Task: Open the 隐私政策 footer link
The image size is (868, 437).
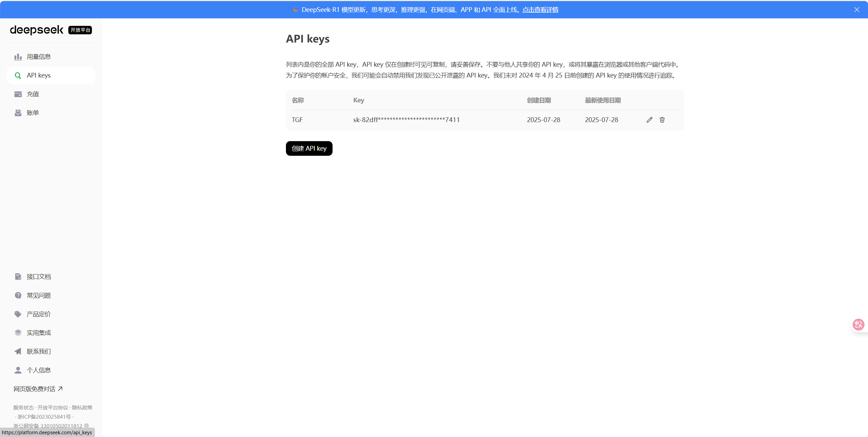Action: (x=82, y=408)
